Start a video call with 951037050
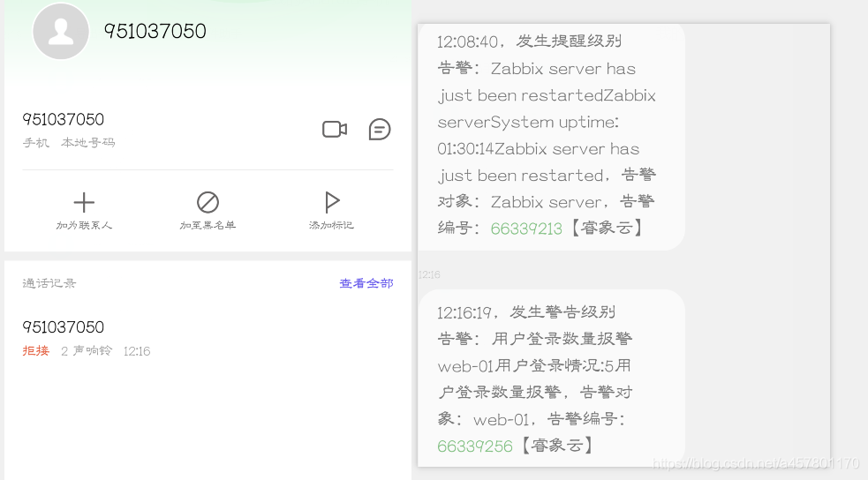Screen dimensions: 868x480 point(335,130)
